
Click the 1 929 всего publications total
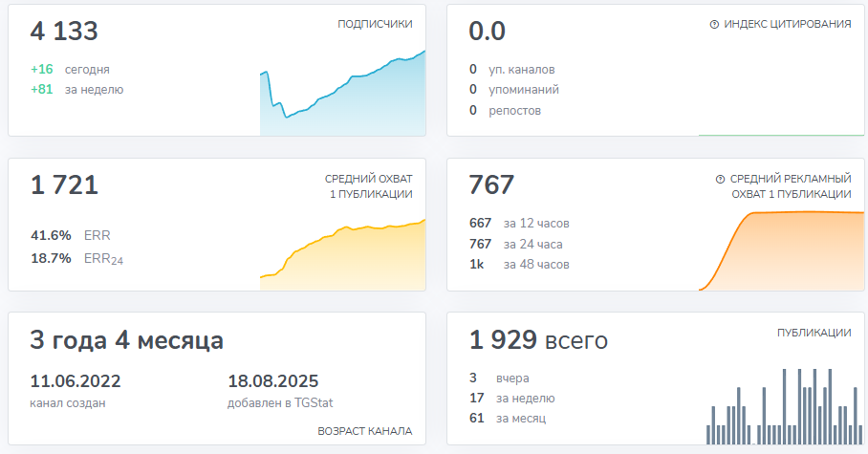(538, 340)
